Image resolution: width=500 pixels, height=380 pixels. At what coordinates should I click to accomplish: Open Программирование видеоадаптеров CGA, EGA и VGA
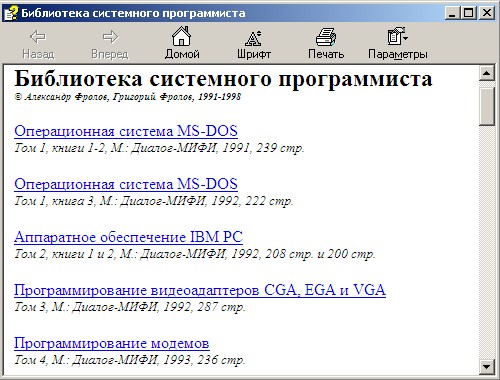200,290
